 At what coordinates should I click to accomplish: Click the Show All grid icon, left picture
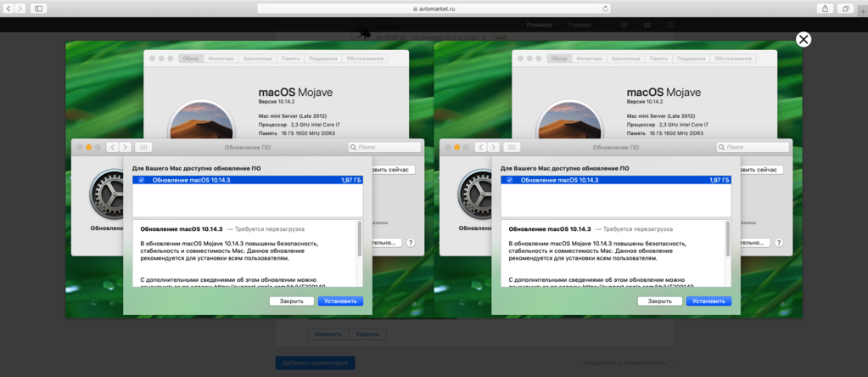tap(143, 147)
